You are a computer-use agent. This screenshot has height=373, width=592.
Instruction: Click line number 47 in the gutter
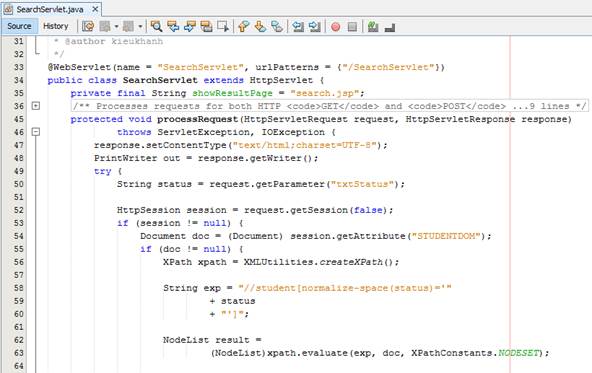[18, 145]
